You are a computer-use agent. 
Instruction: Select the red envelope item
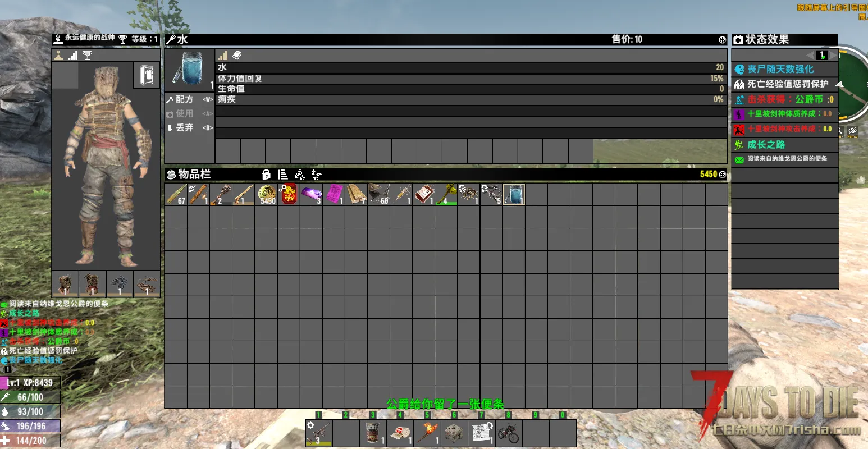(289, 195)
